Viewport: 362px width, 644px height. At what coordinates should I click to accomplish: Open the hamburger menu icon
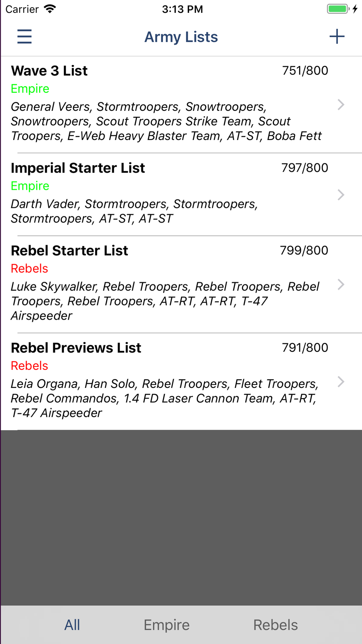pos(24,37)
